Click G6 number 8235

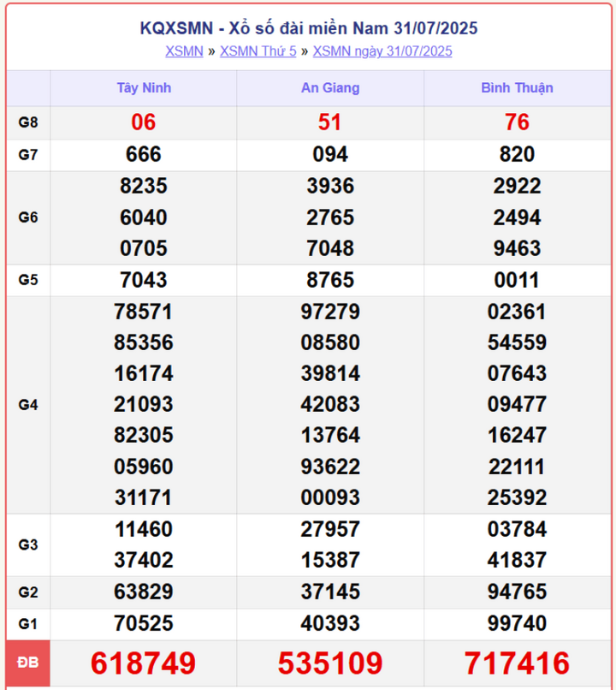[x=144, y=186]
